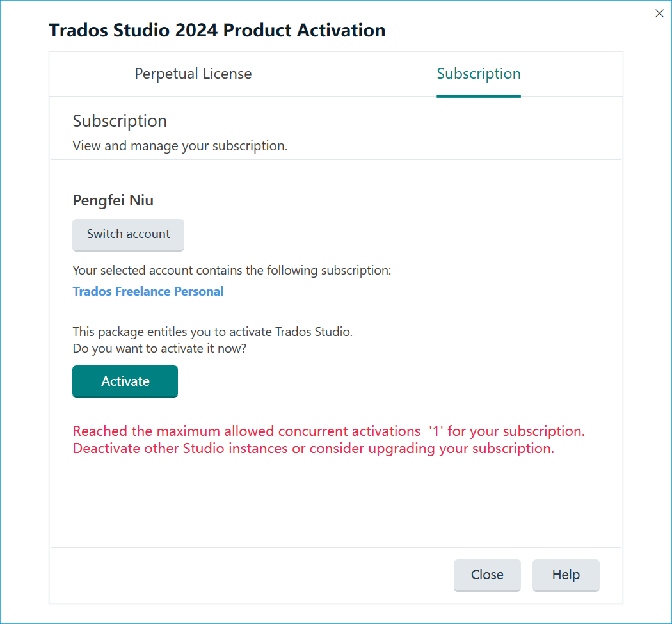
Task: Open the Trados Freelance Personal subscription link
Action: click(148, 291)
